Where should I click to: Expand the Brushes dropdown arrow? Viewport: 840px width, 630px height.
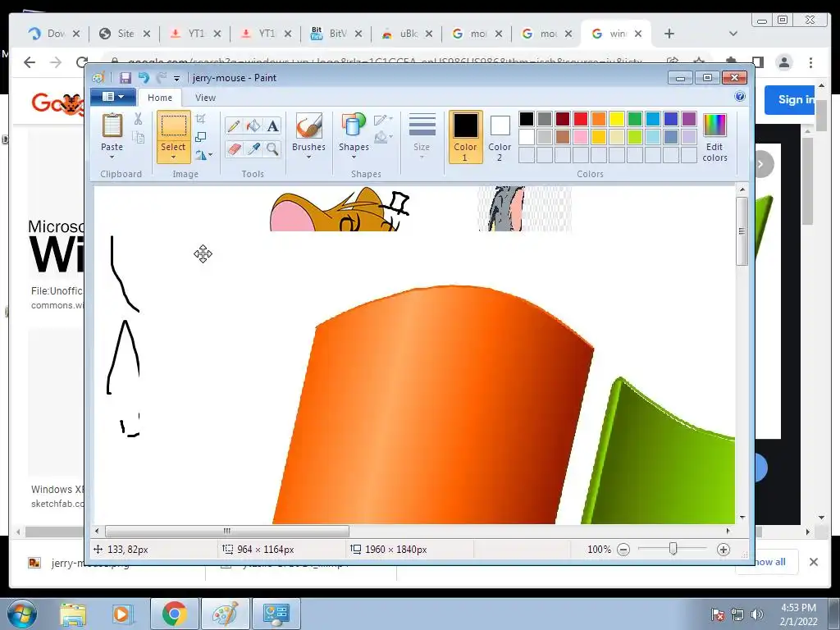[308, 157]
